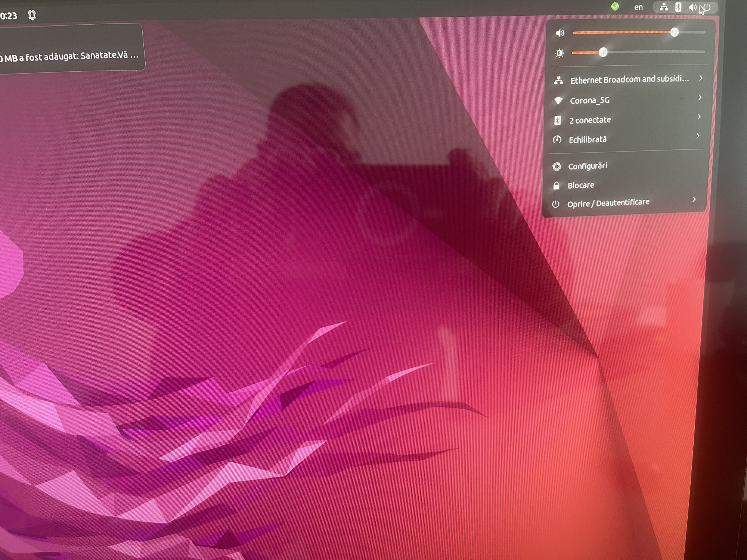Expand the Corona_5G Wi-Fi submenu arrow

coord(700,97)
